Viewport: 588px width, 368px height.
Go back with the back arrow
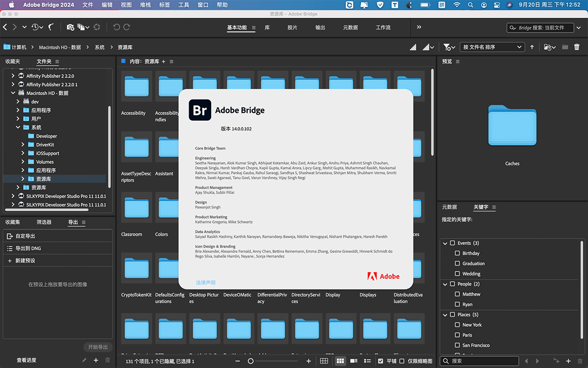(5, 27)
